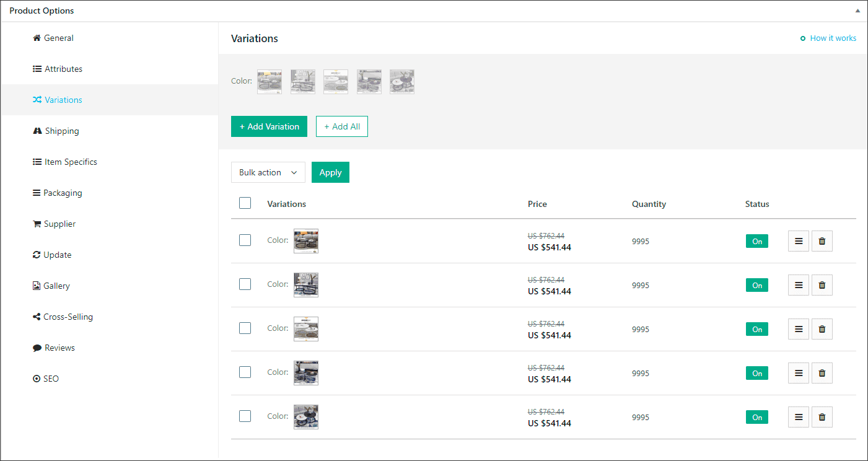Click the Quantity column header
The image size is (868, 461).
(x=649, y=204)
